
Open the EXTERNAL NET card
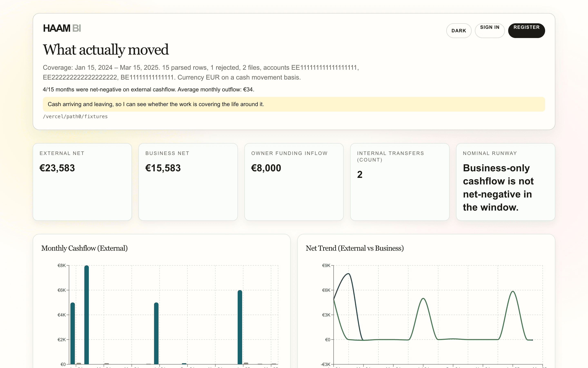[x=82, y=182]
